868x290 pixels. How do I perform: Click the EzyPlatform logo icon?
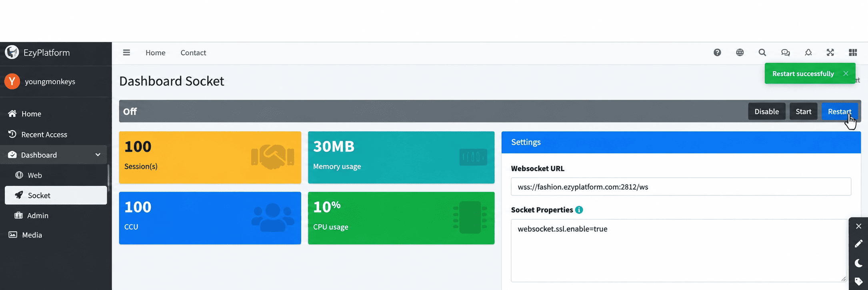(x=12, y=52)
